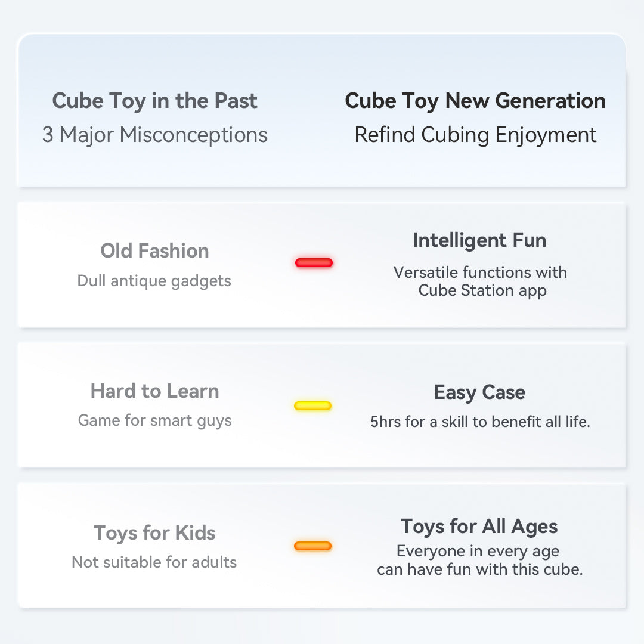
Task: Click the Everyone in every age description
Action: [479, 561]
